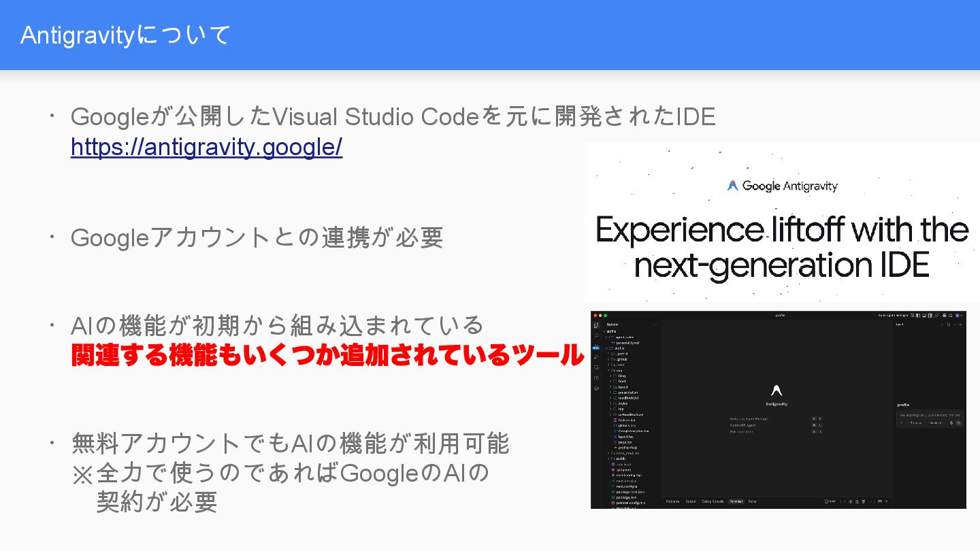Open Extensions icon in activity bar
Image resolution: width=980 pixels, height=551 pixels.
coord(596,378)
